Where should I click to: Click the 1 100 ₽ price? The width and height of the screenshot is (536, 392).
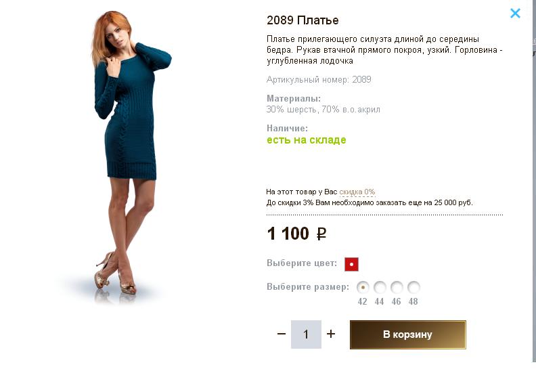point(297,234)
